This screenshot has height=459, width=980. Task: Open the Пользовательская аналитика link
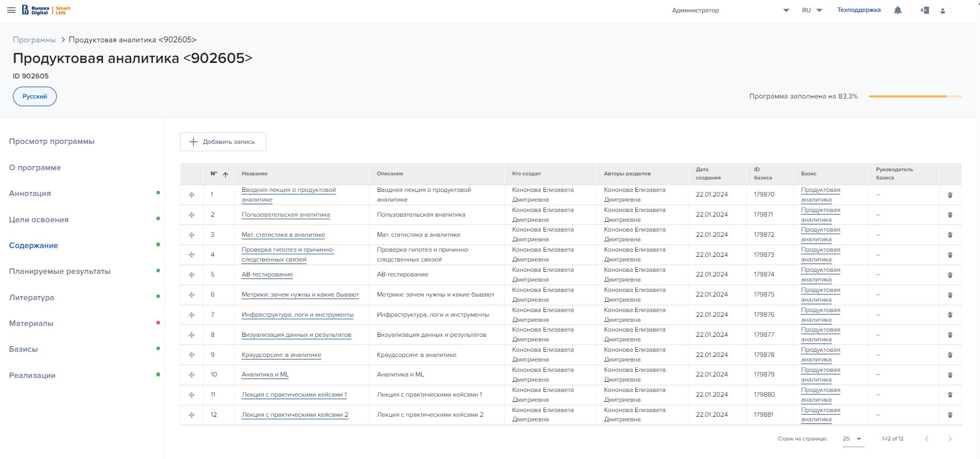point(285,215)
